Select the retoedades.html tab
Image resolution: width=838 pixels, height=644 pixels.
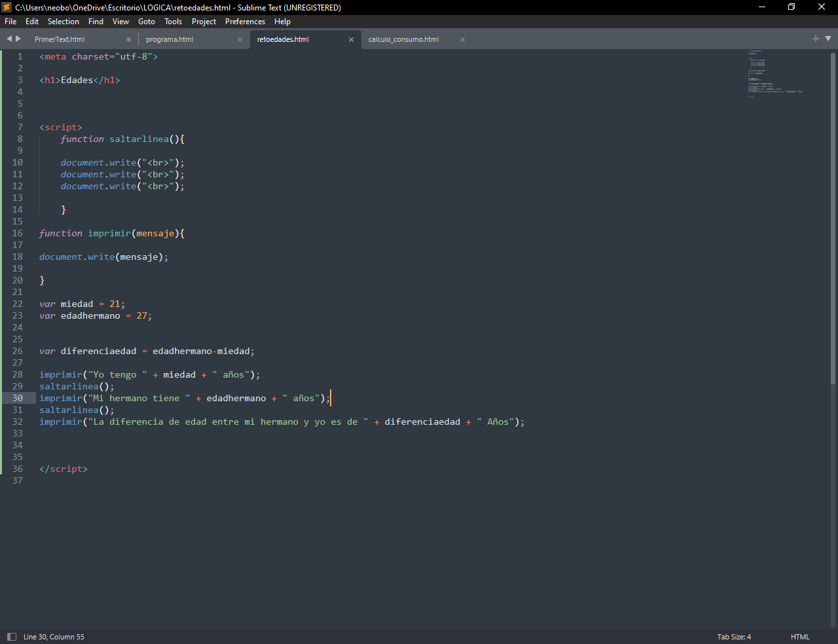(x=283, y=39)
